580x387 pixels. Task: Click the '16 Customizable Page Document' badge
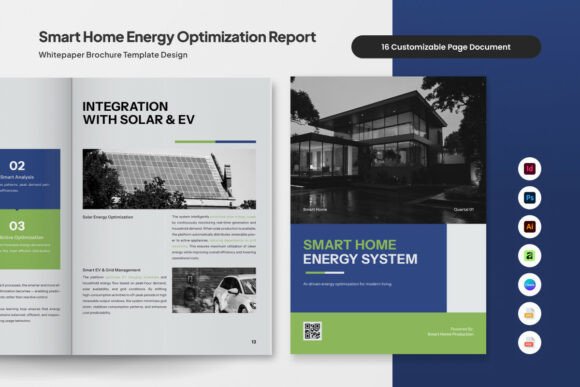[446, 47]
